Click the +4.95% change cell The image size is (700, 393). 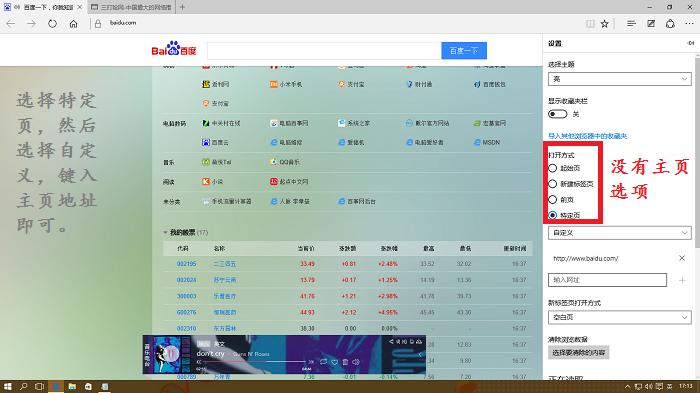[x=388, y=312]
